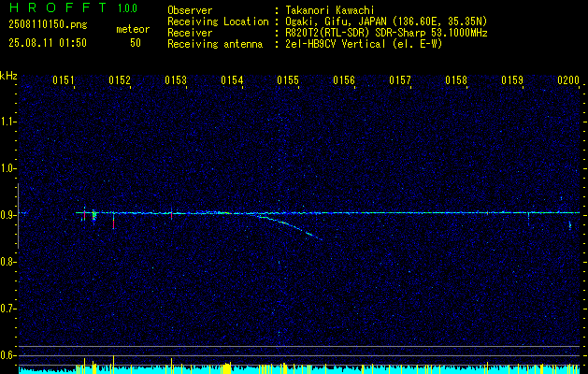
Task: Click the 1.0 kHz frequency label
Action: pos(7,168)
